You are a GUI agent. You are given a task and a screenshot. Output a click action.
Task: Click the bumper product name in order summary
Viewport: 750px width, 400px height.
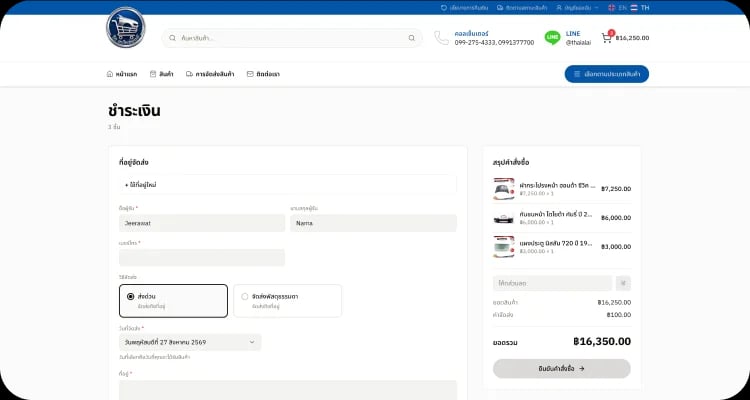(x=556, y=214)
